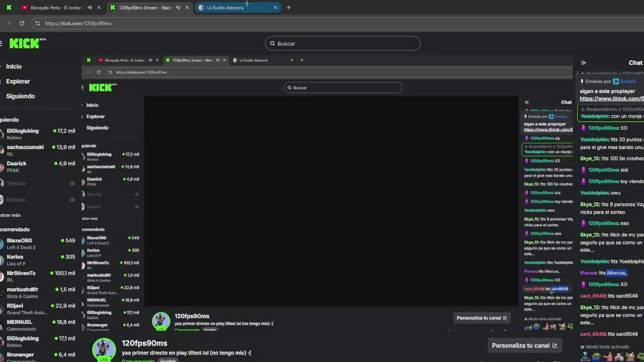Click Yoeldolphin username on the 'uwu' message
Screen dimensions: 644x362
point(594,193)
